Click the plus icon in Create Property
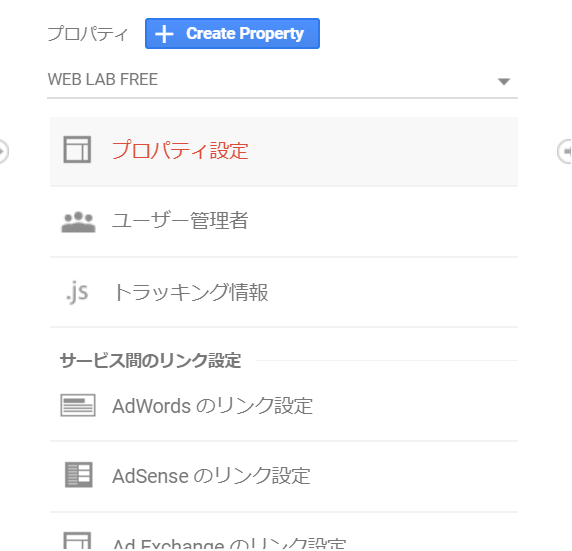 [x=164, y=34]
